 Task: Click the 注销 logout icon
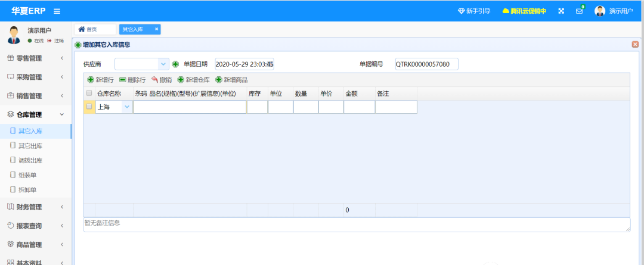click(49, 40)
